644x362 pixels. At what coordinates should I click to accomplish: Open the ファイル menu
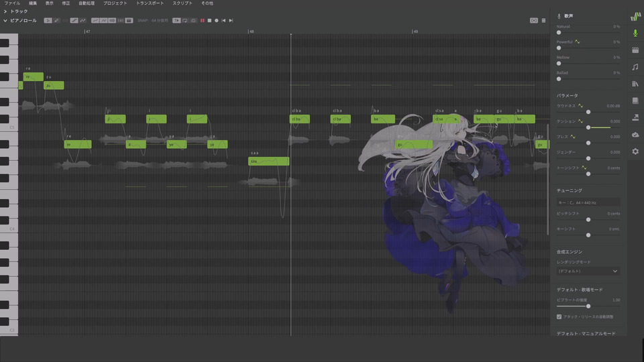(12, 3)
